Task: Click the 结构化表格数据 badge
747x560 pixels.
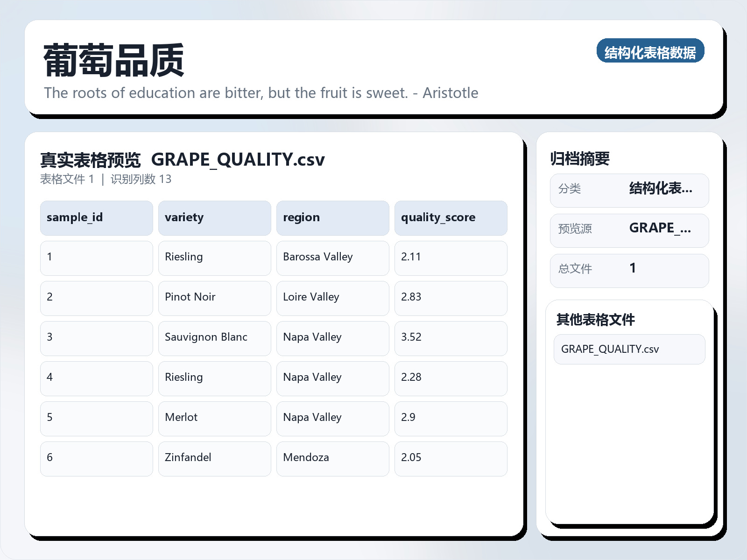Action: tap(650, 51)
